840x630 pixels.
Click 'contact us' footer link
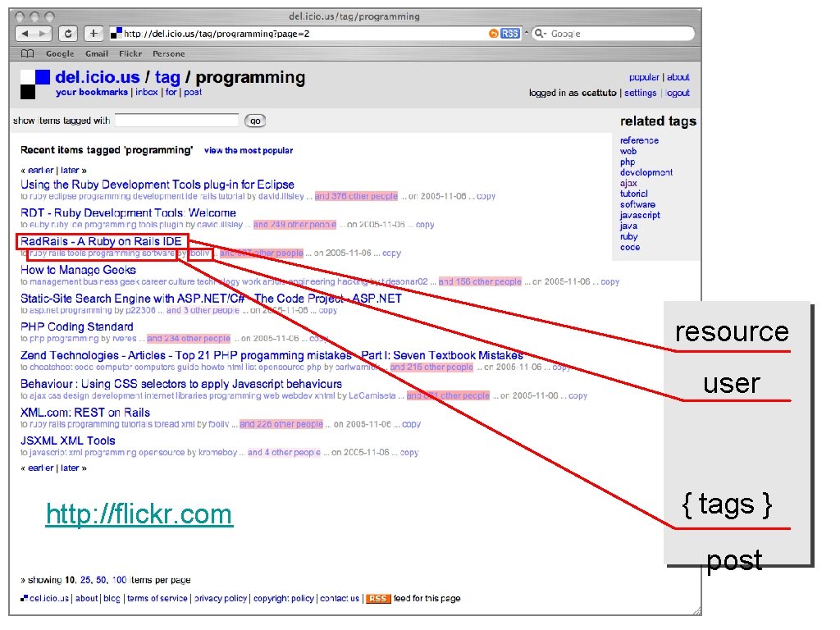pos(340,598)
